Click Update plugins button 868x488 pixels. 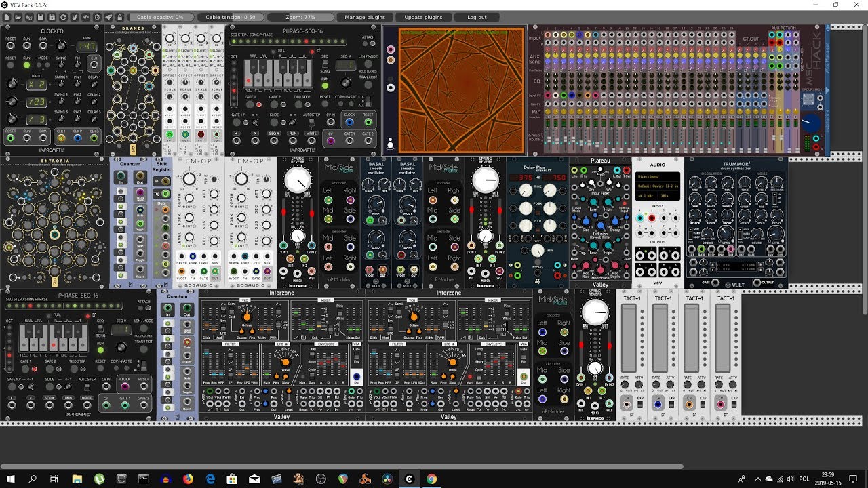tap(423, 17)
